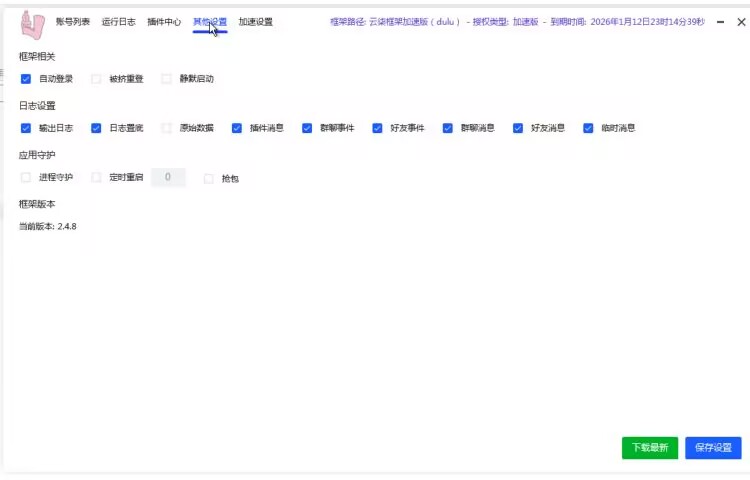
Task: Click the pink app logo icon
Action: coord(33,24)
